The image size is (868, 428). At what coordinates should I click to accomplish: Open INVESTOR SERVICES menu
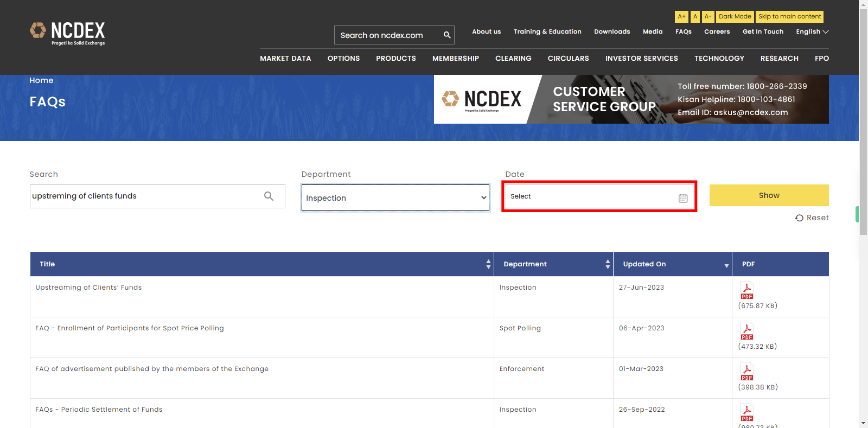click(642, 58)
